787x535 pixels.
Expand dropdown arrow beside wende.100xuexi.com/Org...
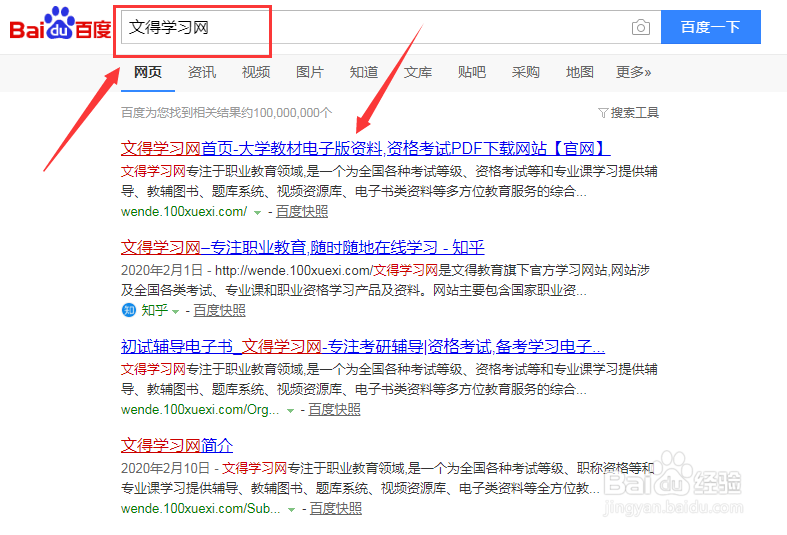tap(290, 411)
